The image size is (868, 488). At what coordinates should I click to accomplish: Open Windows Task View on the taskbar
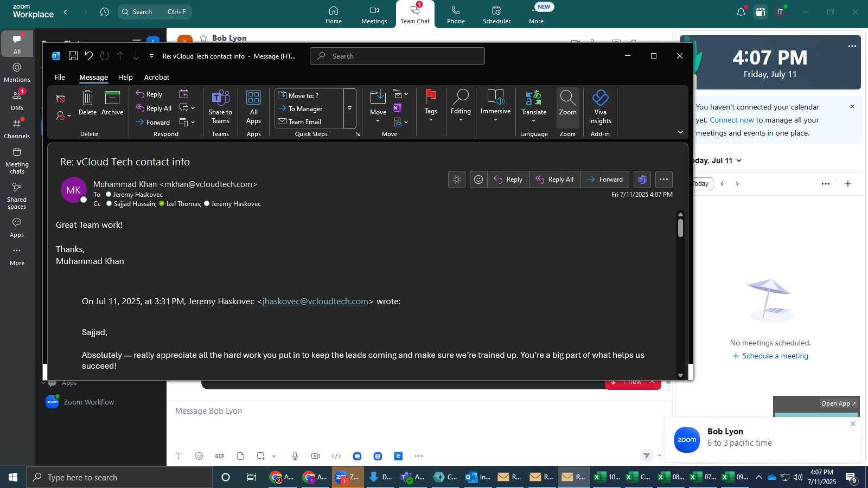tap(252, 477)
